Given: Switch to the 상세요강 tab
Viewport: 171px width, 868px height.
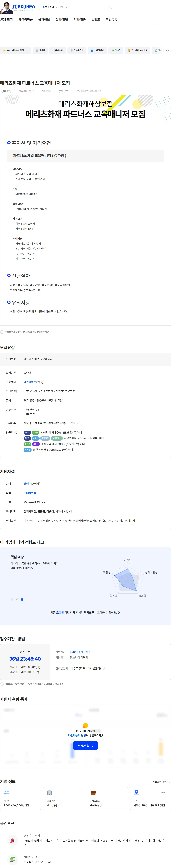Looking at the screenshot, I should 6,91.
